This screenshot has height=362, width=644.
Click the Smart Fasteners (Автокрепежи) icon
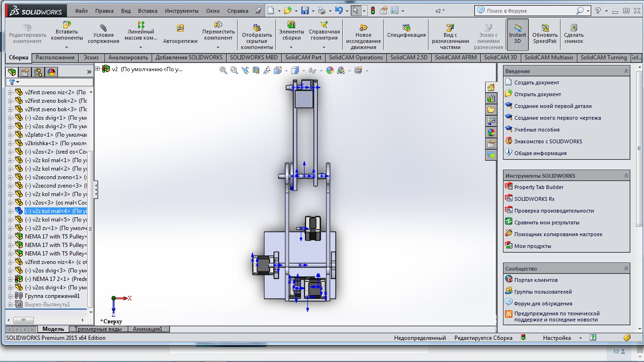click(x=180, y=28)
